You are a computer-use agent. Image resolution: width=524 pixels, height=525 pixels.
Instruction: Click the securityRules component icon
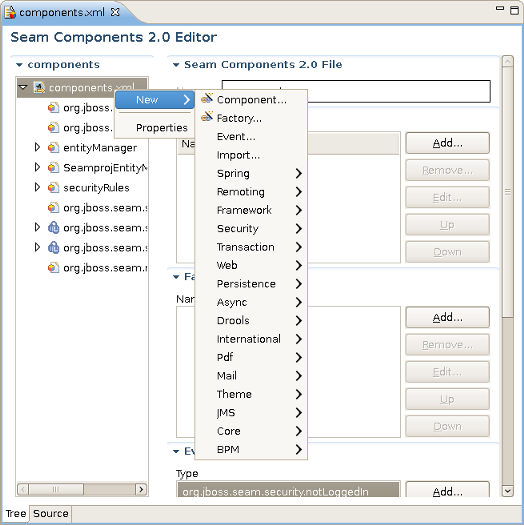53,188
